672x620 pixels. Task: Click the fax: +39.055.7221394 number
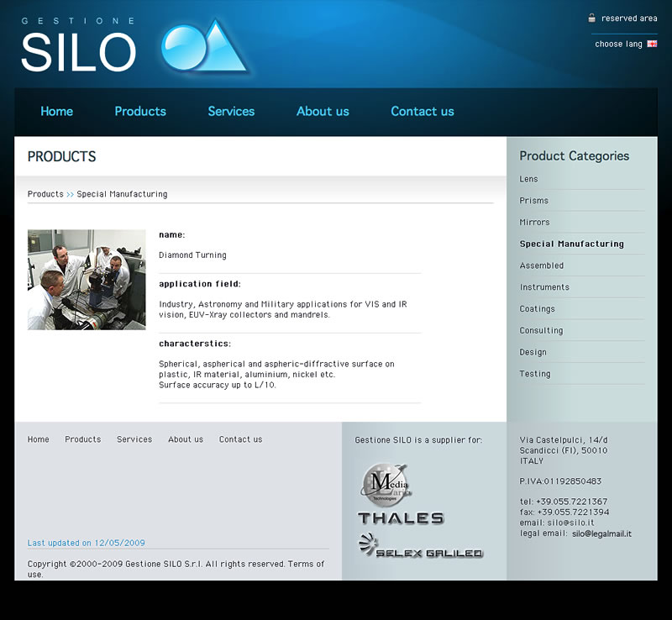(564, 512)
